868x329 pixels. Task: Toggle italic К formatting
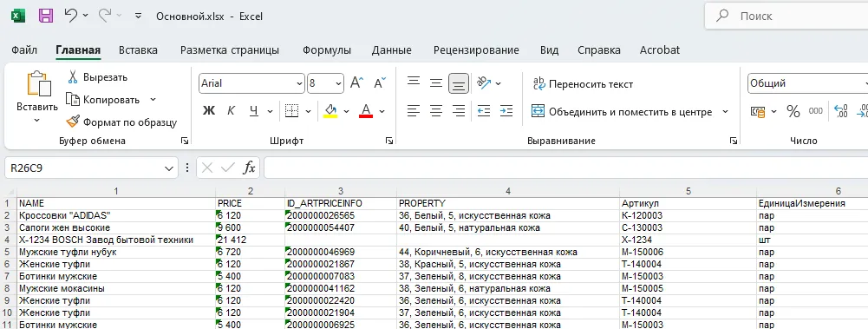[231, 111]
